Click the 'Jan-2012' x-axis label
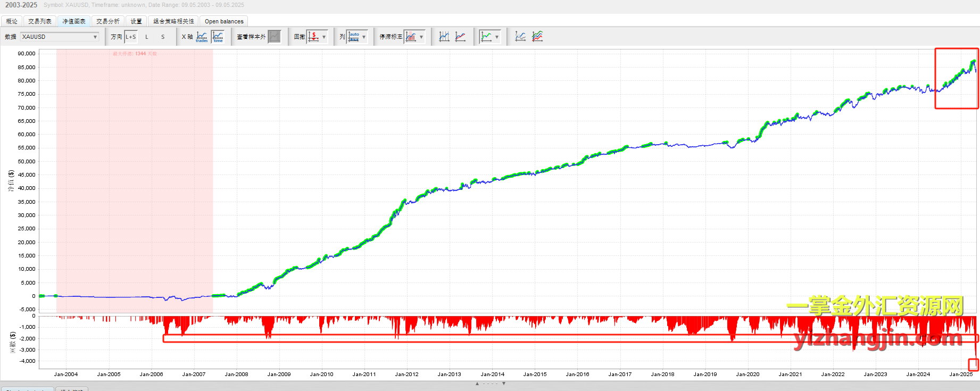Image resolution: width=980 pixels, height=391 pixels. tap(407, 374)
